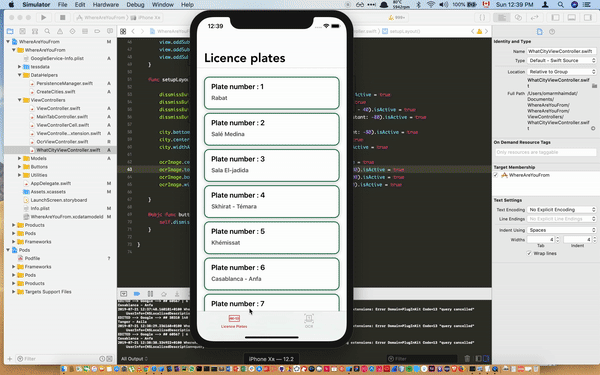This screenshot has width=600, height=375.
Task: Toggle WhereAreYouFrom target membership checkbox
Action: point(496,175)
